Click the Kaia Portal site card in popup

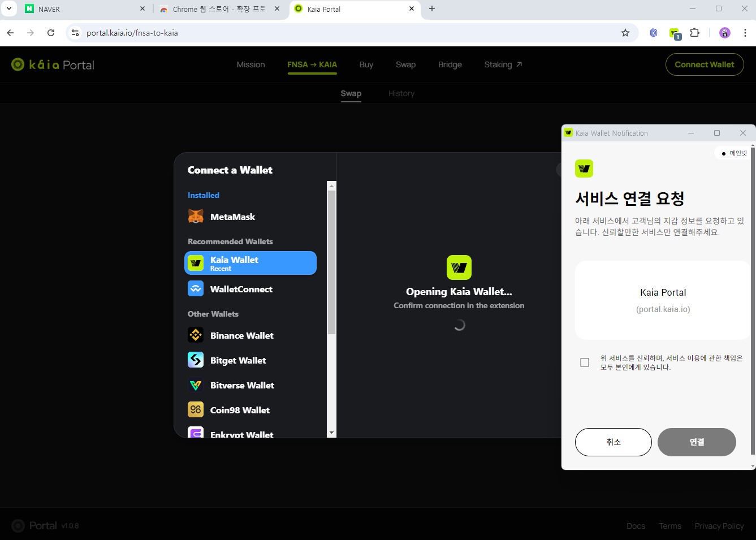click(663, 300)
